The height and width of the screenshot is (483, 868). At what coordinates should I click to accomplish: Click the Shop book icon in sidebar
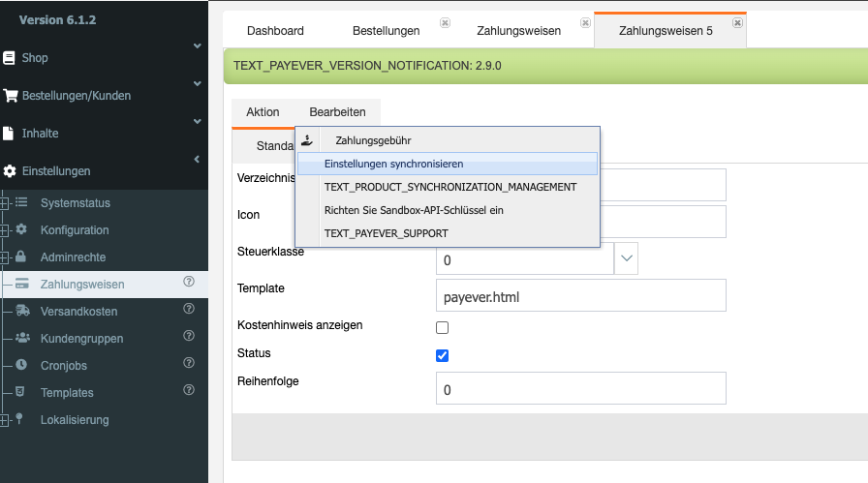(x=9, y=57)
